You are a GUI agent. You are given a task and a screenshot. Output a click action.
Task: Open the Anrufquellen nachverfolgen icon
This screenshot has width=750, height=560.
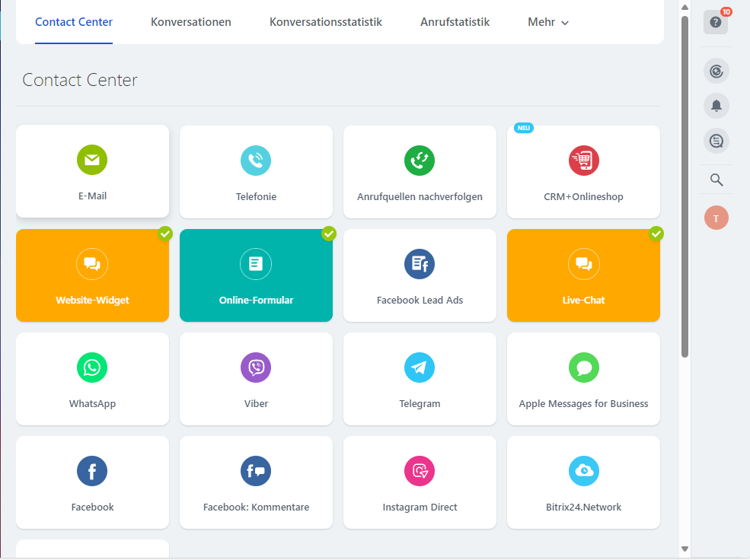coord(420,161)
